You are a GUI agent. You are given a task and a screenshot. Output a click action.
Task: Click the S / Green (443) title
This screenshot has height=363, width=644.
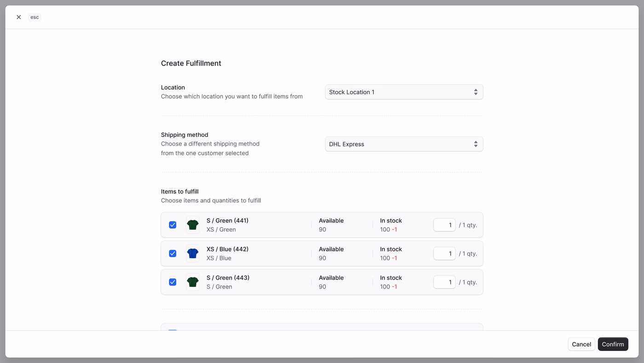pos(228,278)
